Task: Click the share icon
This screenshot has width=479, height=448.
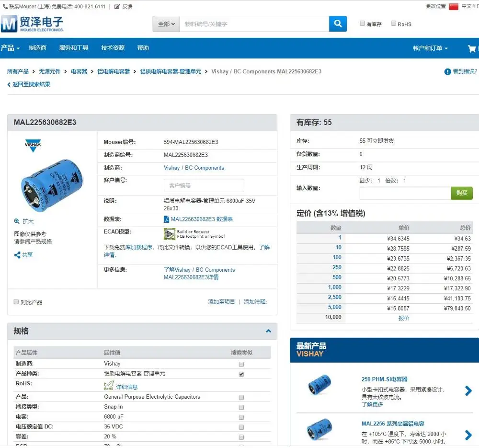Action: (x=17, y=254)
